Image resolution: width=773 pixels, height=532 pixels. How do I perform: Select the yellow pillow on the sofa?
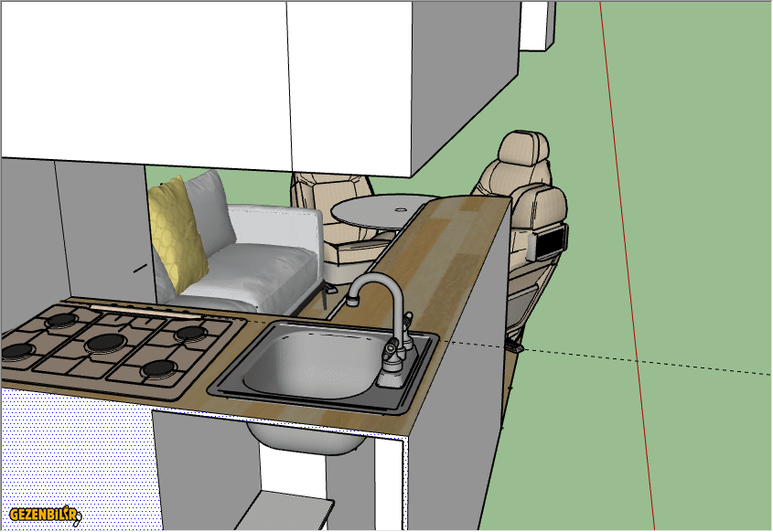pyautogui.click(x=177, y=232)
